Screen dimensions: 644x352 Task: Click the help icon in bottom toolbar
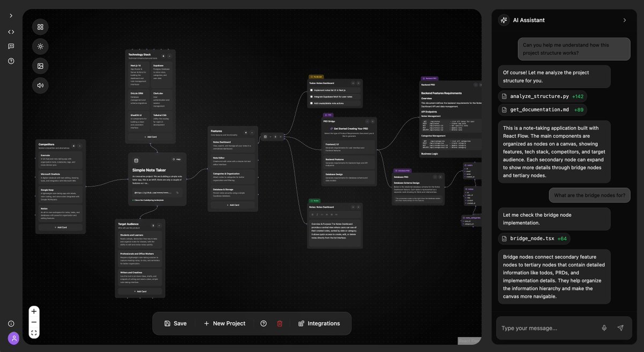tap(264, 324)
